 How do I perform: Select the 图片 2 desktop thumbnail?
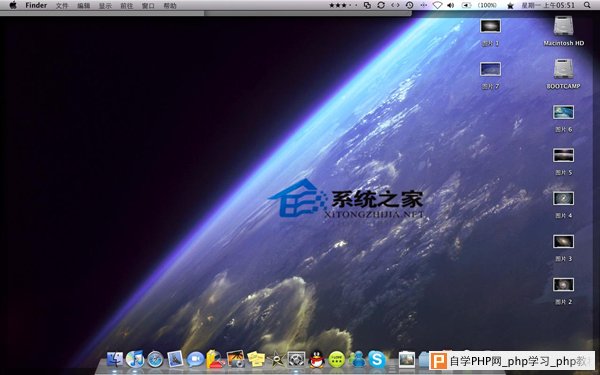click(563, 285)
